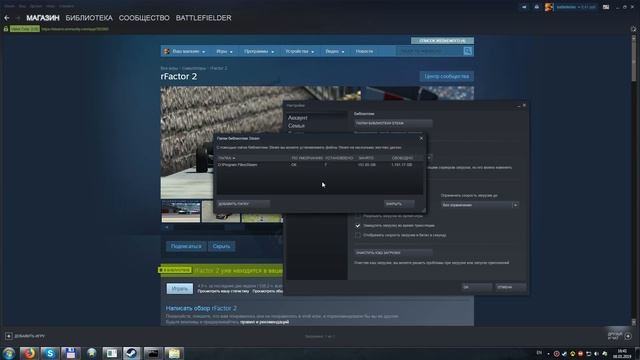640x360 pixels.
Task: Click the Подписаться button
Action: point(186,247)
